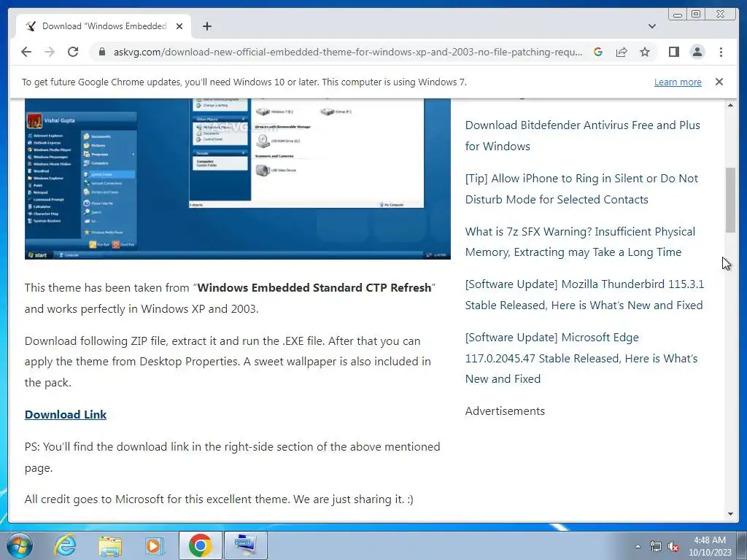Image resolution: width=747 pixels, height=560 pixels.
Task: Show hidden system tray icons
Action: pyautogui.click(x=638, y=546)
